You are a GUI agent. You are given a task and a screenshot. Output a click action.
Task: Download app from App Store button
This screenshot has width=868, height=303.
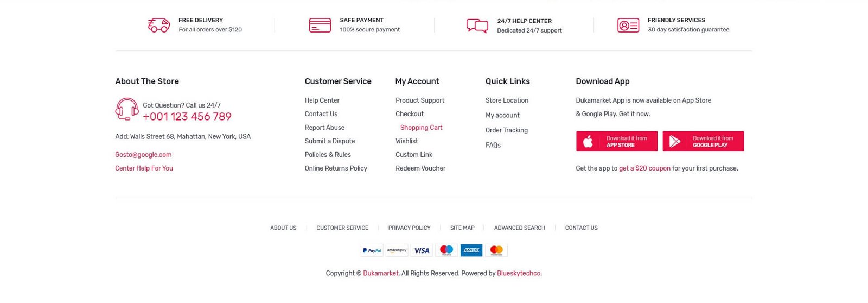click(617, 142)
